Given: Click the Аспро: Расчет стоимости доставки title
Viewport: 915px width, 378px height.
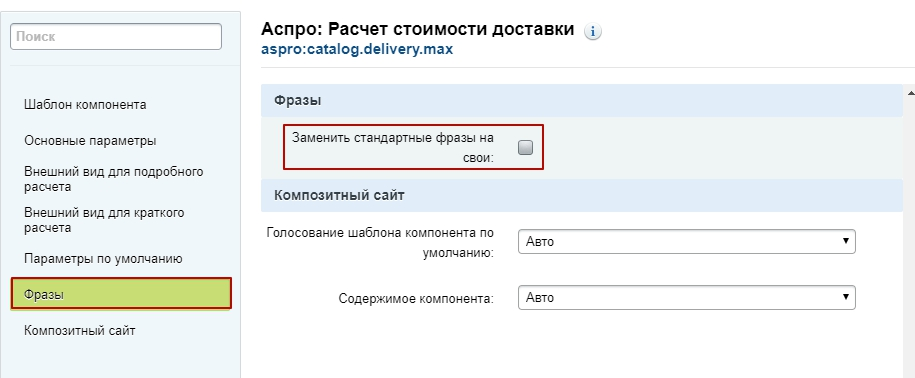Looking at the screenshot, I should (x=417, y=29).
